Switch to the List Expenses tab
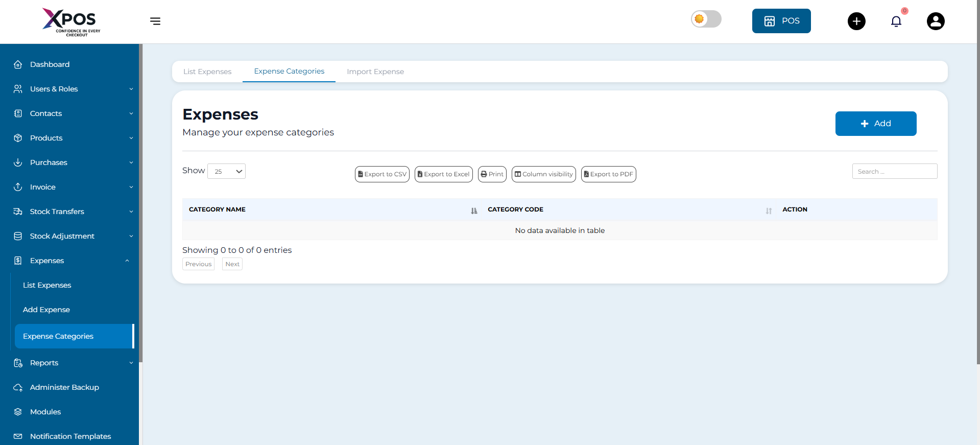 (207, 72)
